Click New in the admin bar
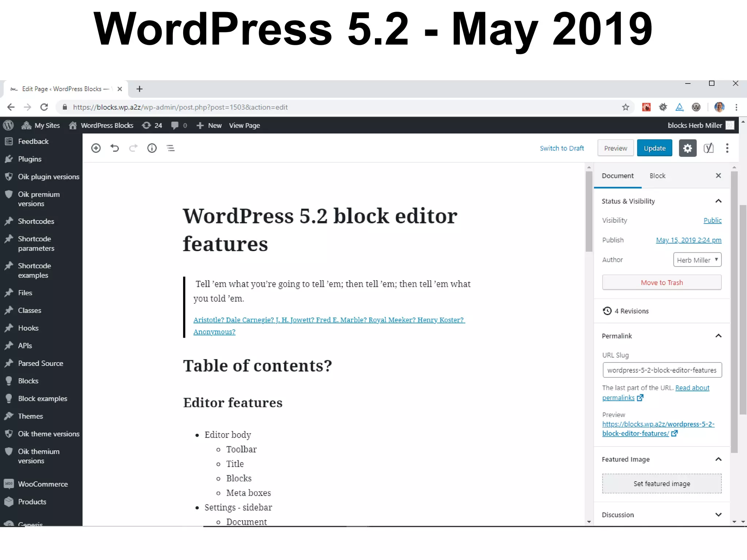 [x=209, y=125]
